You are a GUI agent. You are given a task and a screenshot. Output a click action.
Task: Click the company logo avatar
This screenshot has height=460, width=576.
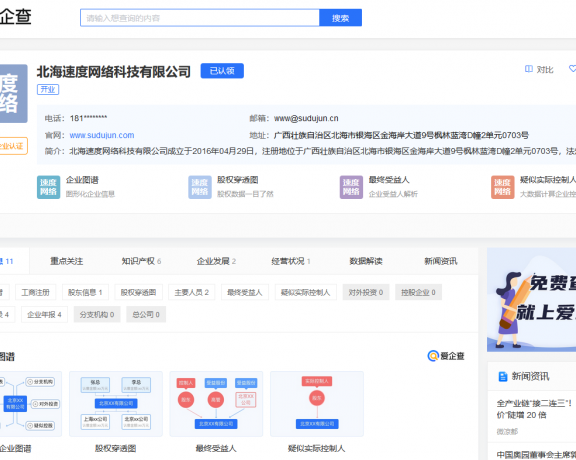[x=13, y=94]
